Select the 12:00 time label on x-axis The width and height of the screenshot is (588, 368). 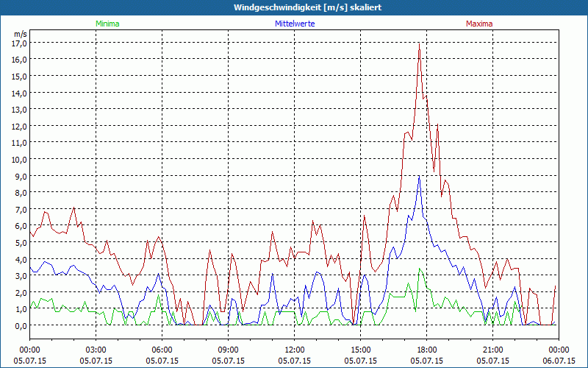point(294,350)
